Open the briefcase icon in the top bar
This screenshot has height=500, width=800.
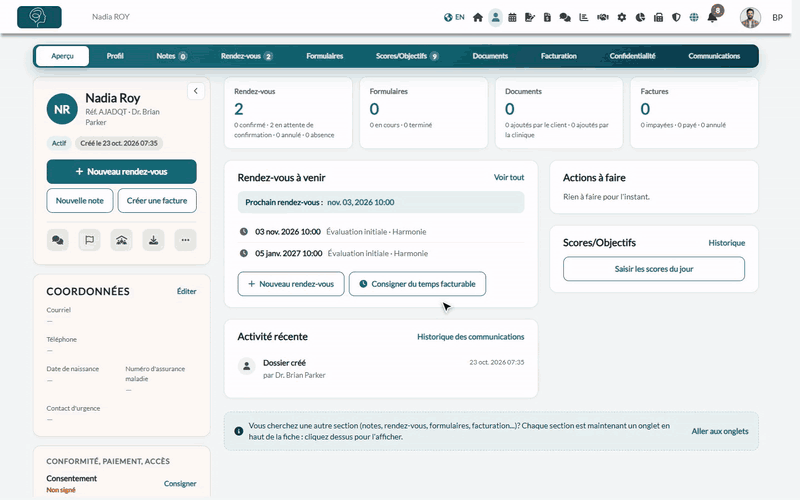click(658, 17)
